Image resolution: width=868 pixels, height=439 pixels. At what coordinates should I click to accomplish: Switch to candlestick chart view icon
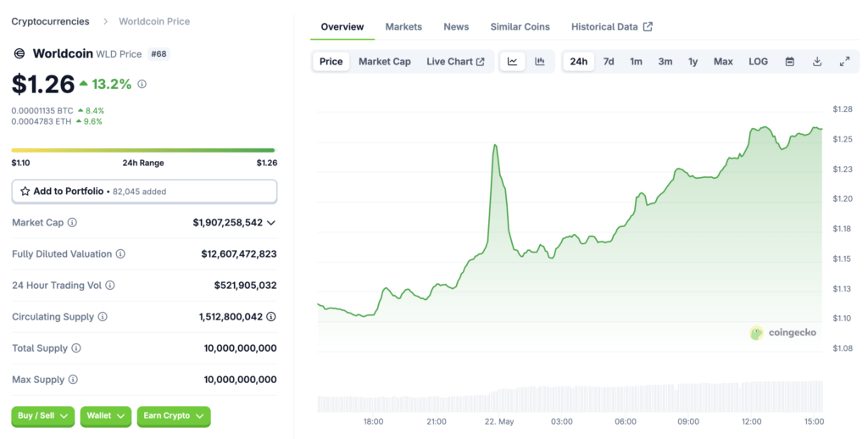click(x=540, y=62)
